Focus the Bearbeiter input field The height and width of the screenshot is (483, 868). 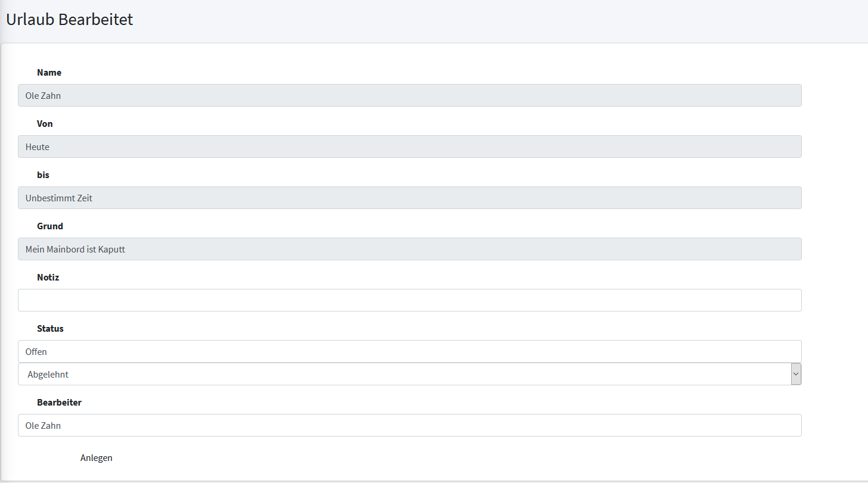coord(410,425)
